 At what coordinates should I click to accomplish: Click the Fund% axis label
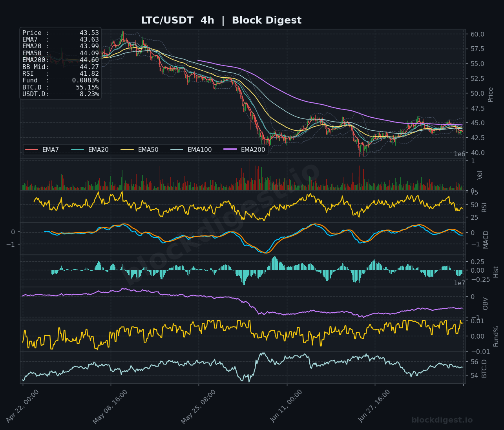[x=496, y=336]
